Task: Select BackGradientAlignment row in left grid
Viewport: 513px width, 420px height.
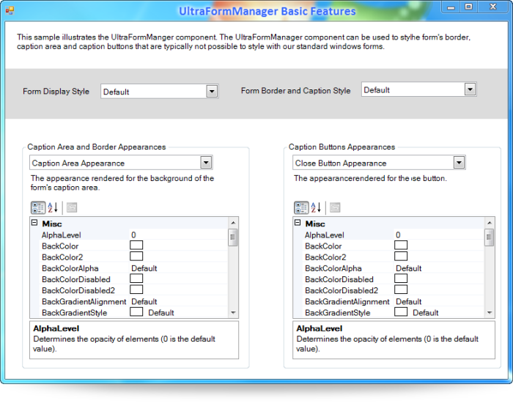Action: click(x=133, y=301)
